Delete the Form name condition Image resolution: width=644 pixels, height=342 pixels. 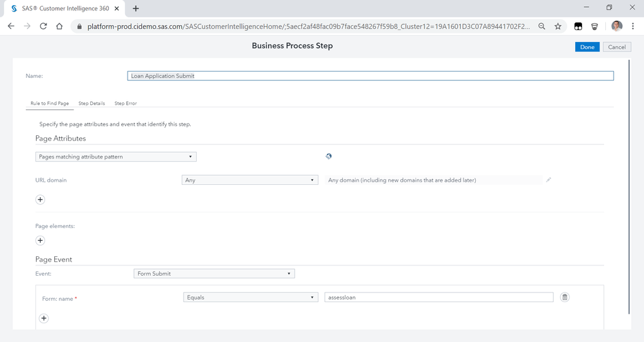[565, 297]
